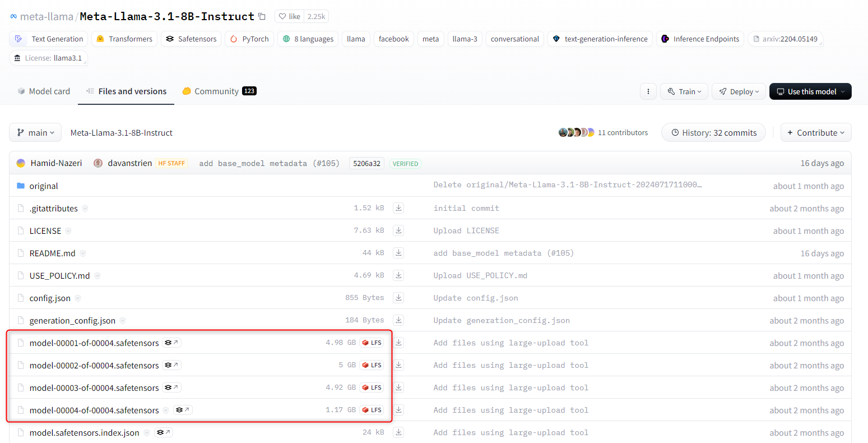
Task: Open the original folder
Action: tap(44, 186)
